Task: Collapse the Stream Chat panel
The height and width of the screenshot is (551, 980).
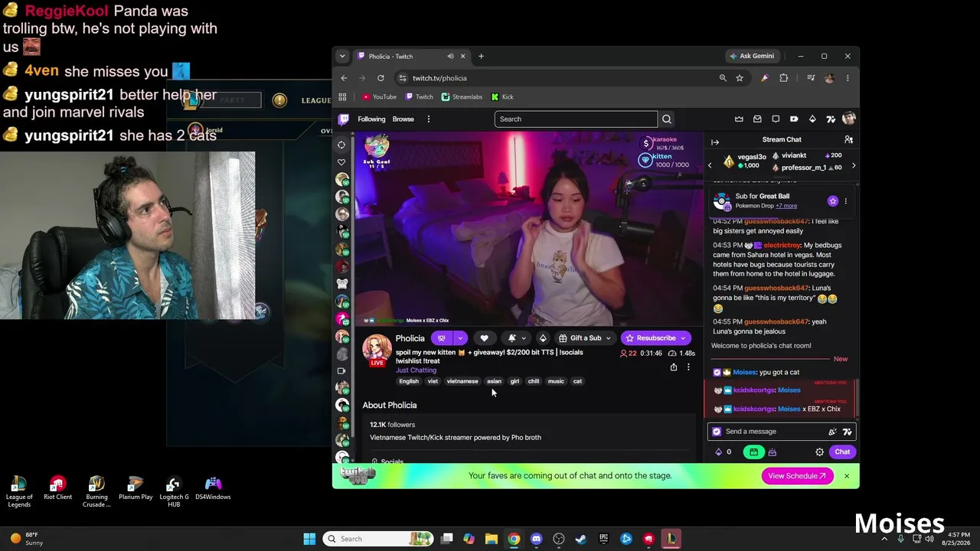Action: 715,142
